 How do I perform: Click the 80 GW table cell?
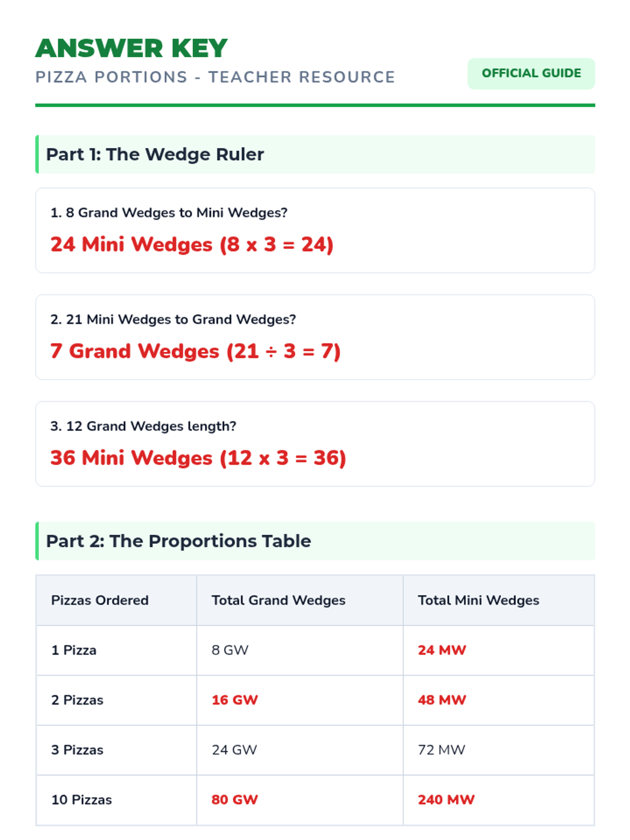coord(300,800)
